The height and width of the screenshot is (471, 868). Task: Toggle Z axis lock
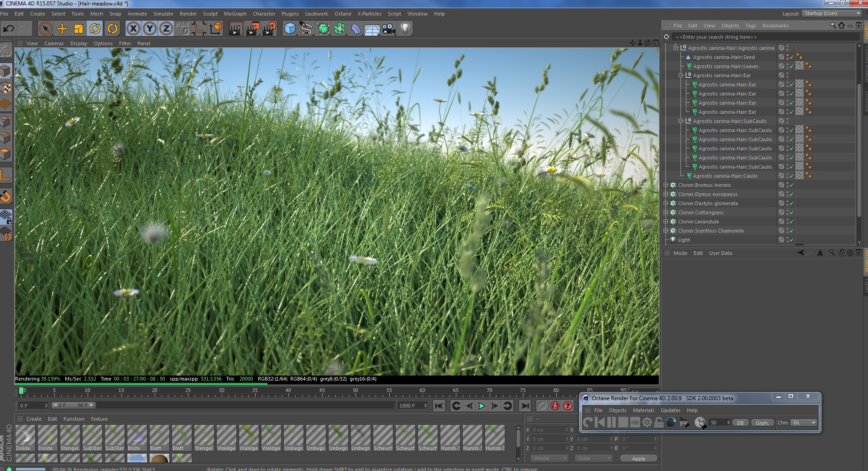pos(166,29)
